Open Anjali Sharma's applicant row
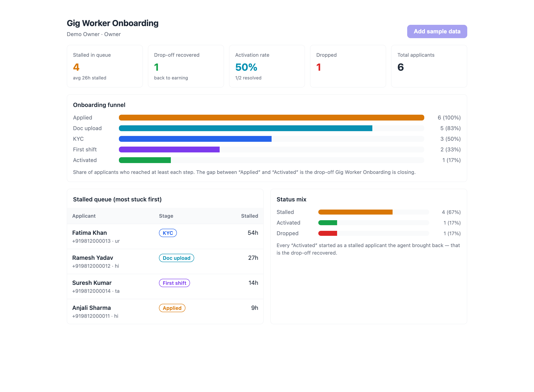 click(165, 311)
